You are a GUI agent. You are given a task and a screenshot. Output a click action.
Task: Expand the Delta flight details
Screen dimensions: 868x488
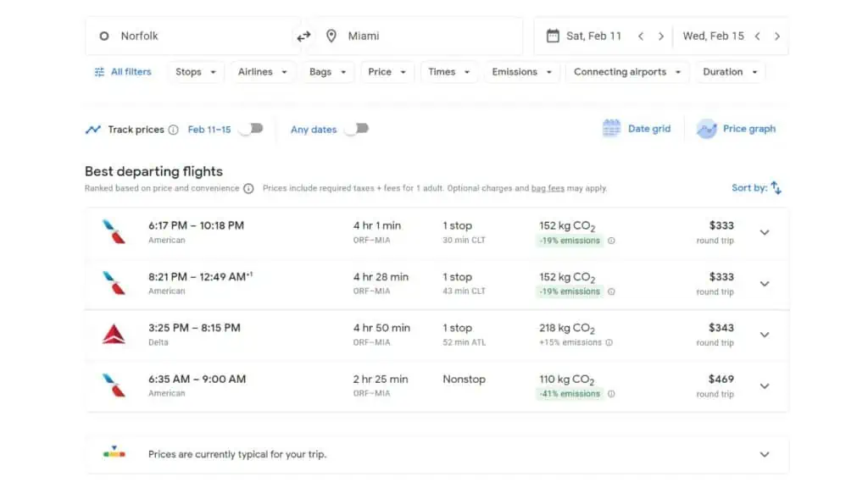pos(765,335)
